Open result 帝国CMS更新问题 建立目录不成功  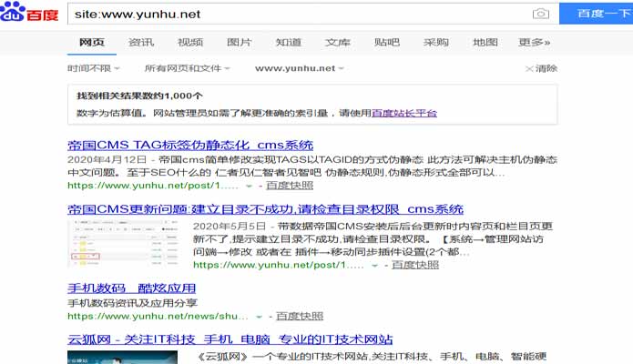point(265,209)
